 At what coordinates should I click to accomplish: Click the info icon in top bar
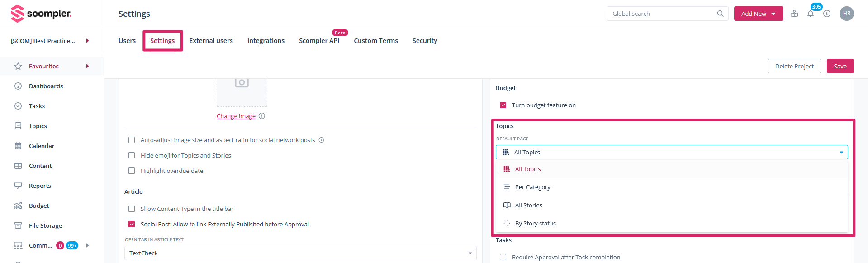tap(827, 14)
